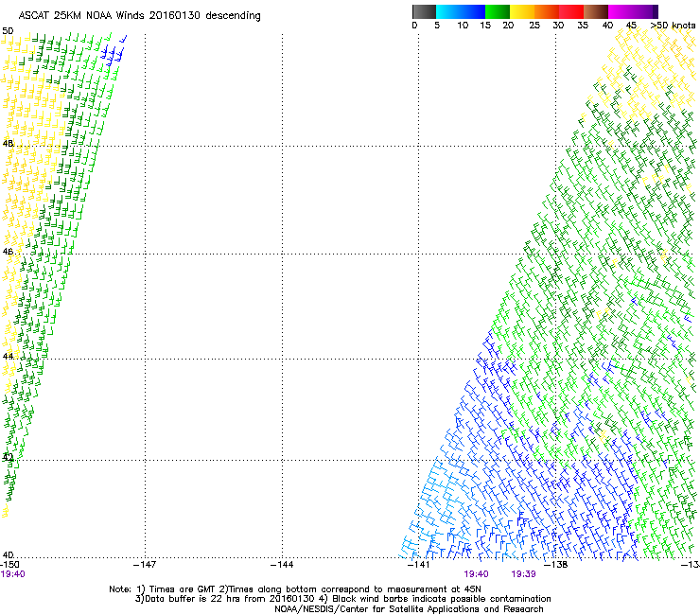
Task: Click the purple 19:40 label near -141
Action: point(476,574)
